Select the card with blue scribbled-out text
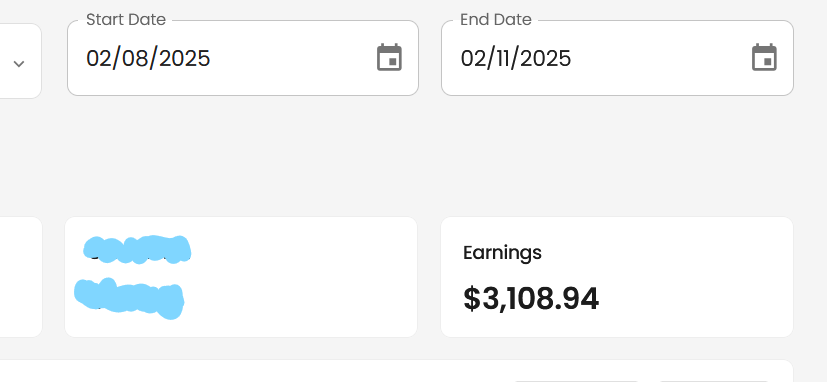827x382 pixels. click(241, 277)
